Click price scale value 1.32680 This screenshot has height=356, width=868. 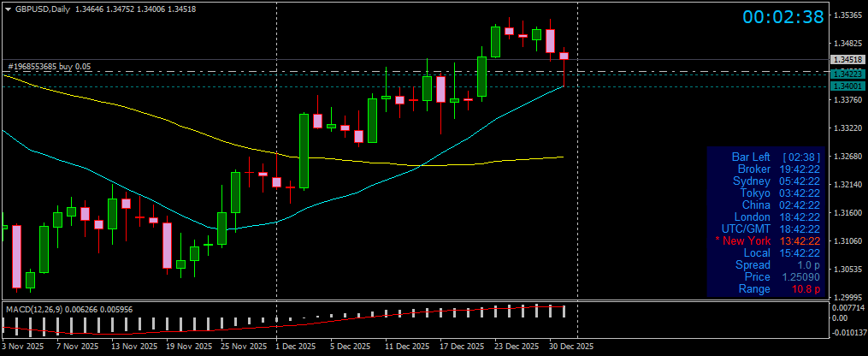(x=848, y=157)
